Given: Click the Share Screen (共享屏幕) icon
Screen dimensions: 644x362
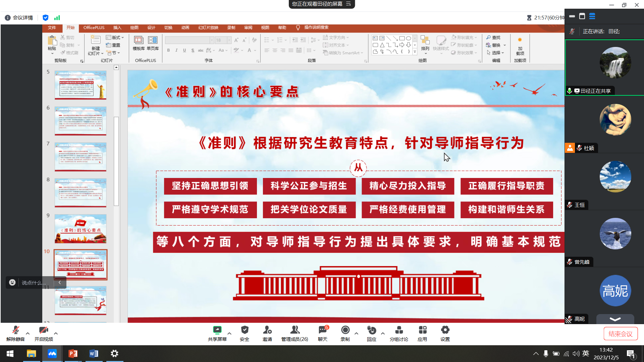Looking at the screenshot, I should (x=217, y=330).
